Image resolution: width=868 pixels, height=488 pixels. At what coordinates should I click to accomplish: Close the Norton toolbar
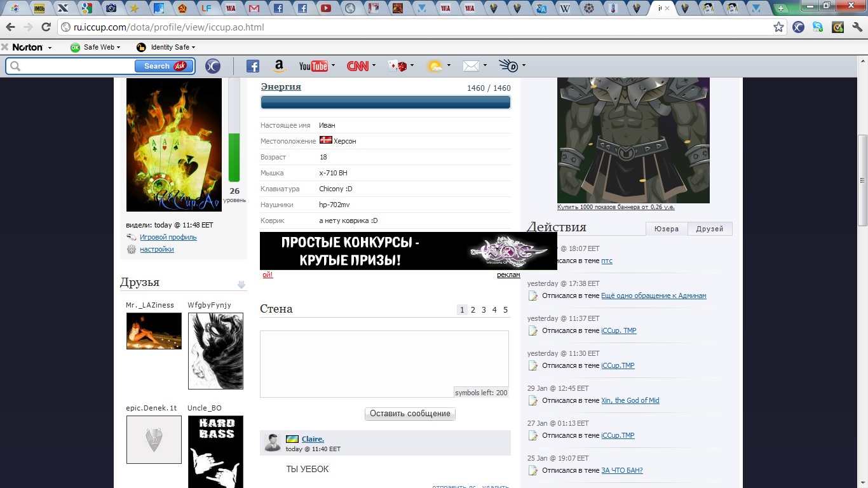pyautogui.click(x=4, y=47)
